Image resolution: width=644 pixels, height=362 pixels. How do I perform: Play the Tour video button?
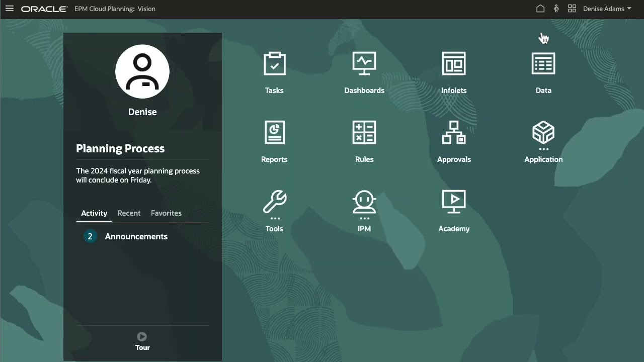pyautogui.click(x=142, y=336)
